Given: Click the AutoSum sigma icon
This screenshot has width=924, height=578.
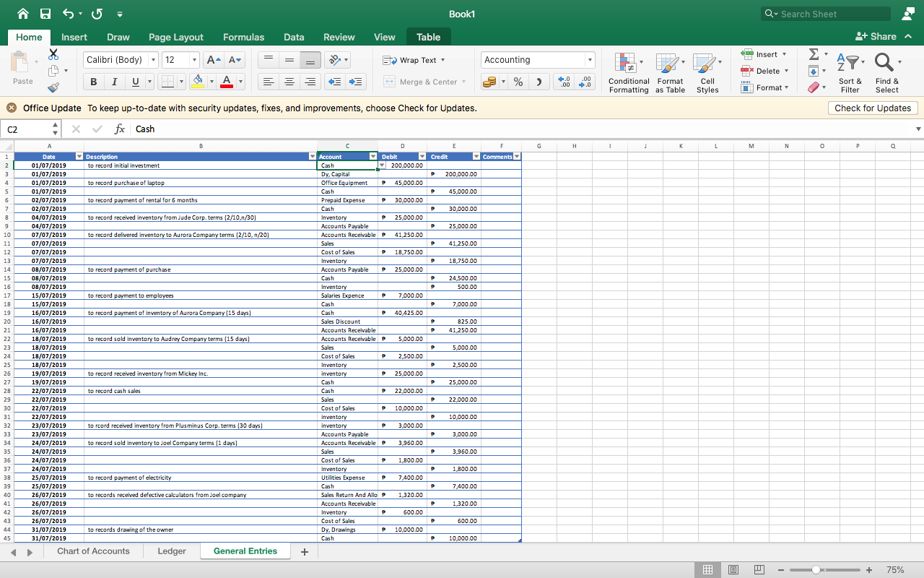Looking at the screenshot, I should 814,54.
